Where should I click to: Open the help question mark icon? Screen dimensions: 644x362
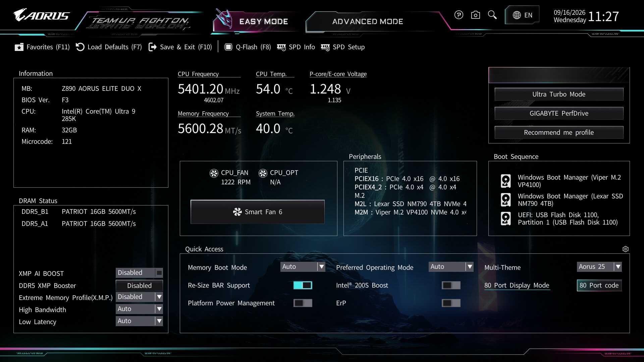[459, 15]
